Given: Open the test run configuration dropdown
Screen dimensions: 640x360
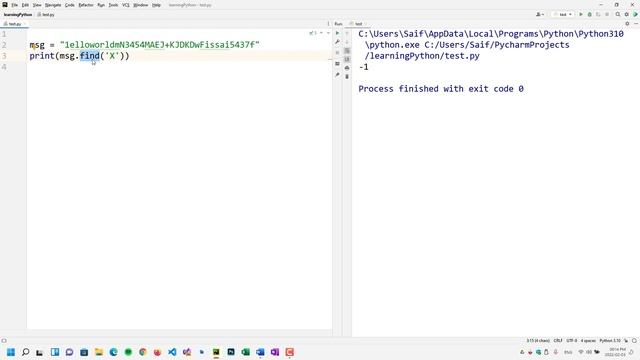Looking at the screenshot, I should click(x=563, y=14).
